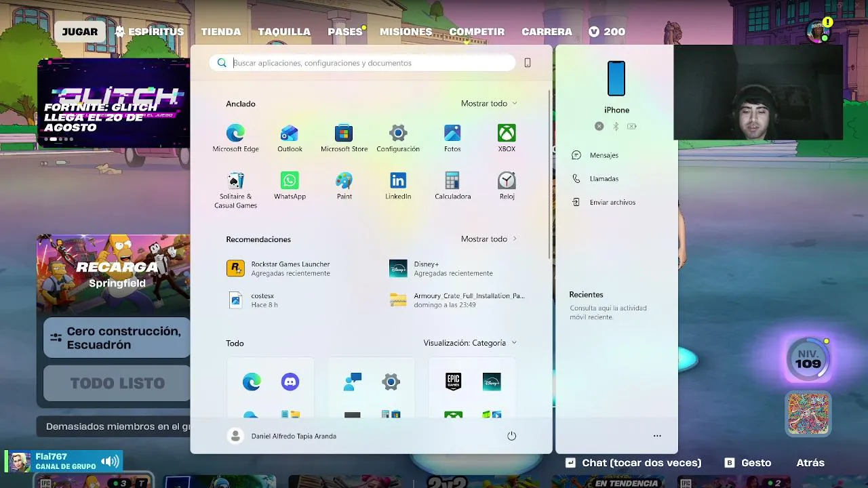This screenshot has height=488, width=868.
Task: Change the Cero construcción, Escuadrón game mode
Action: [117, 338]
